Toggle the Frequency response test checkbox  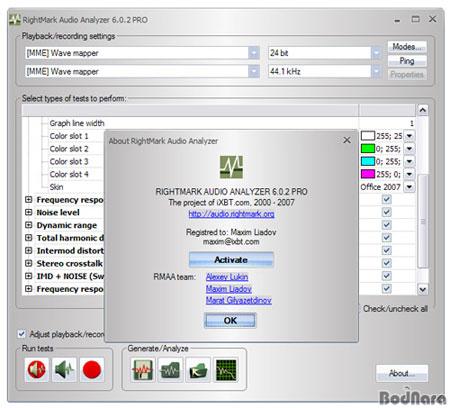(387, 199)
